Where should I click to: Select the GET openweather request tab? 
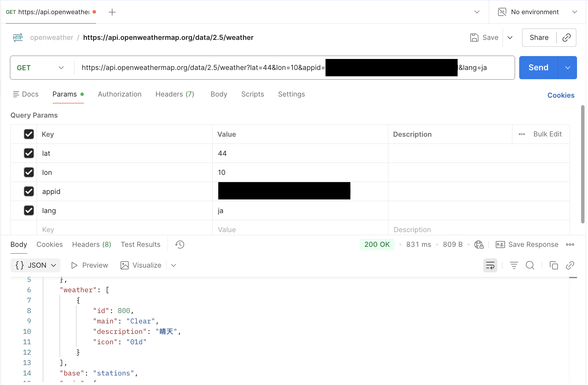pos(51,12)
